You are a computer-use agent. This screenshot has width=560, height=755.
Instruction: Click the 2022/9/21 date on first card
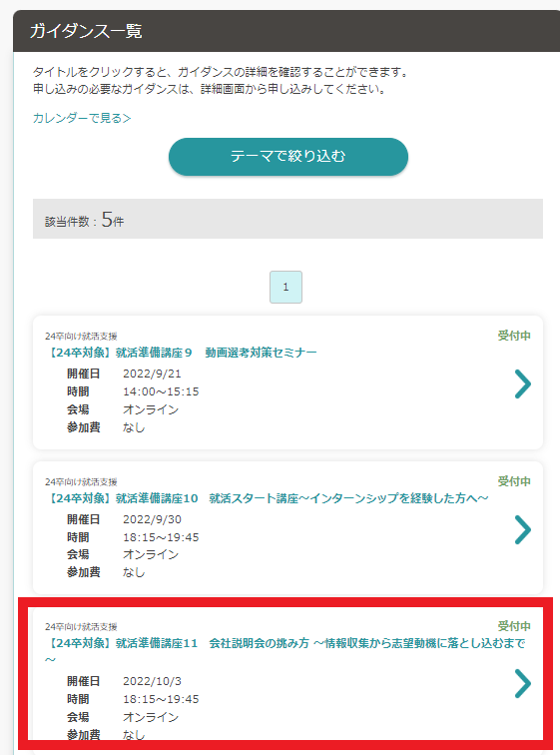tap(152, 374)
